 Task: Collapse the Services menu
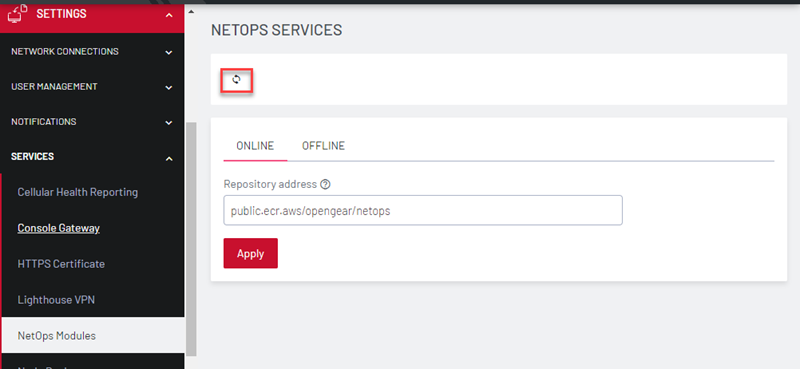pyautogui.click(x=92, y=157)
